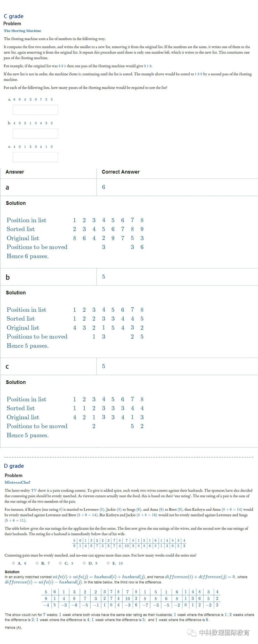Open the MistressChef title link
Screen dimensions: 258x644
[x=17, y=482]
